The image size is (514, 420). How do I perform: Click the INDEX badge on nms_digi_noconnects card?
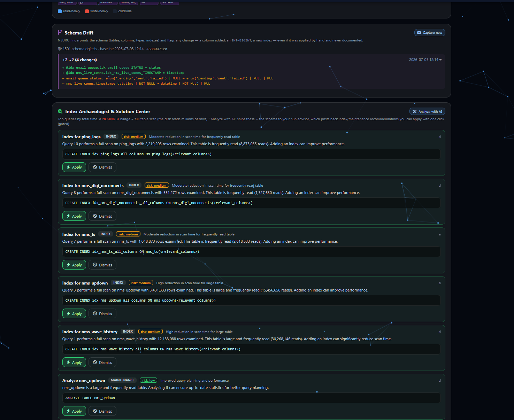pyautogui.click(x=134, y=185)
